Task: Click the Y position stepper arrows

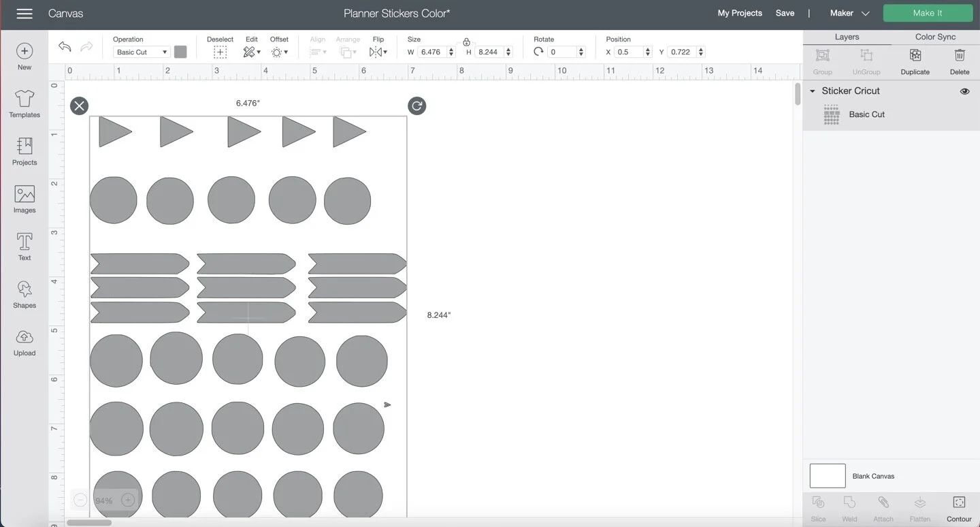Action: 700,52
